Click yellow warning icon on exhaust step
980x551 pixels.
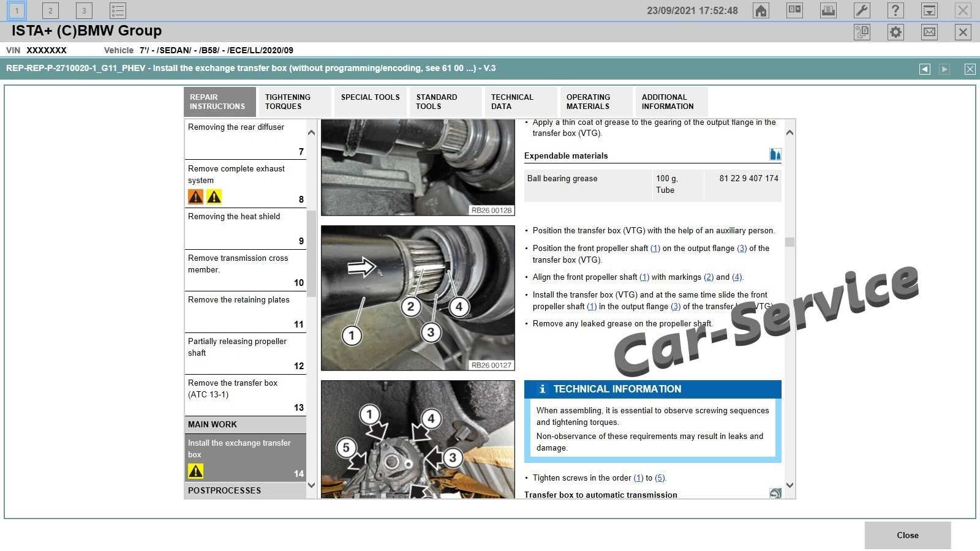tap(214, 197)
